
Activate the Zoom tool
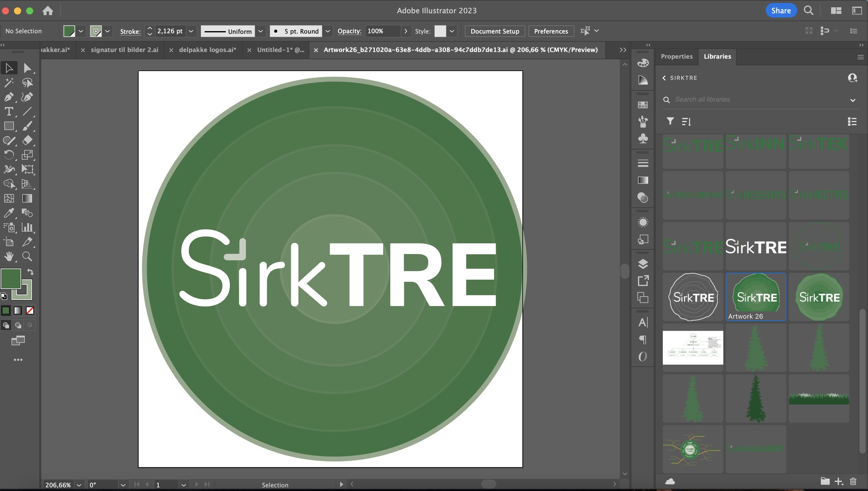(27, 256)
